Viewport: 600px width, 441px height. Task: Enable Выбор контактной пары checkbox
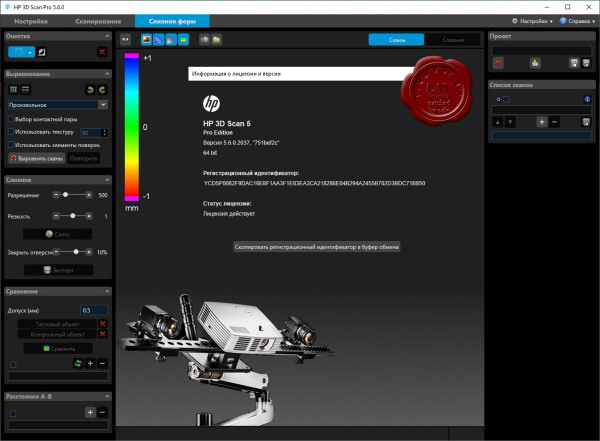11,119
